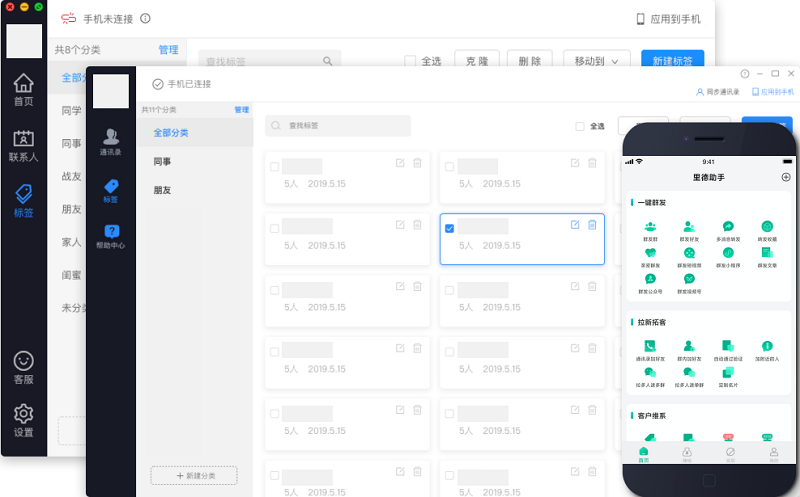
Task: Select 朋友 category in front window
Action: point(164,189)
